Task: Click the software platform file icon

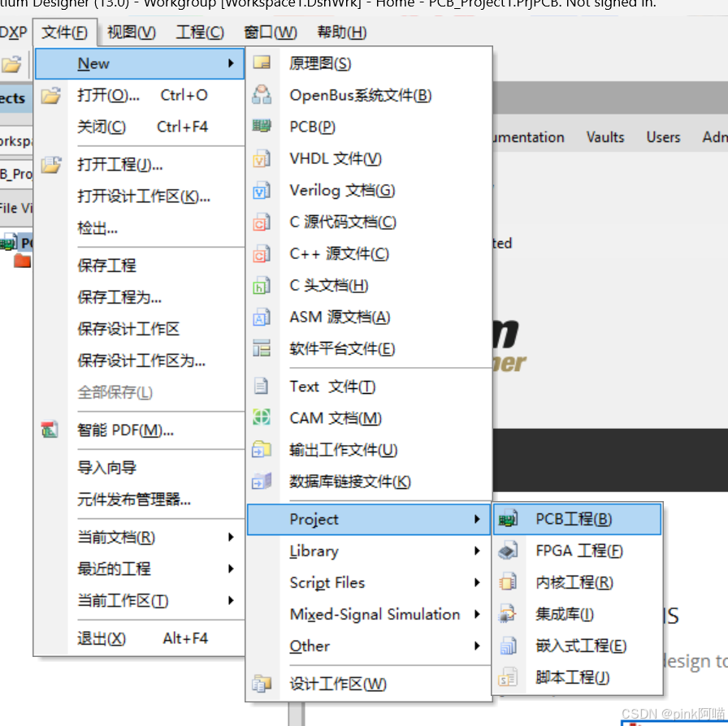Action: (262, 348)
